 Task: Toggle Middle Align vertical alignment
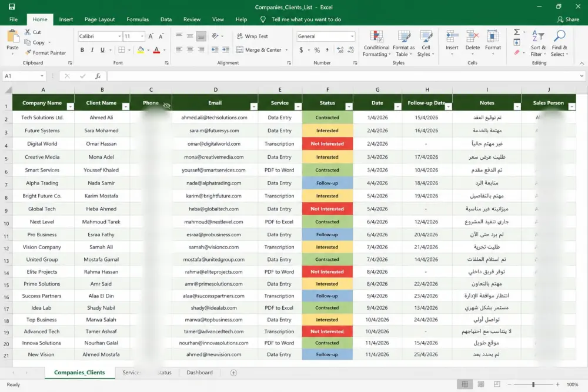(x=190, y=36)
